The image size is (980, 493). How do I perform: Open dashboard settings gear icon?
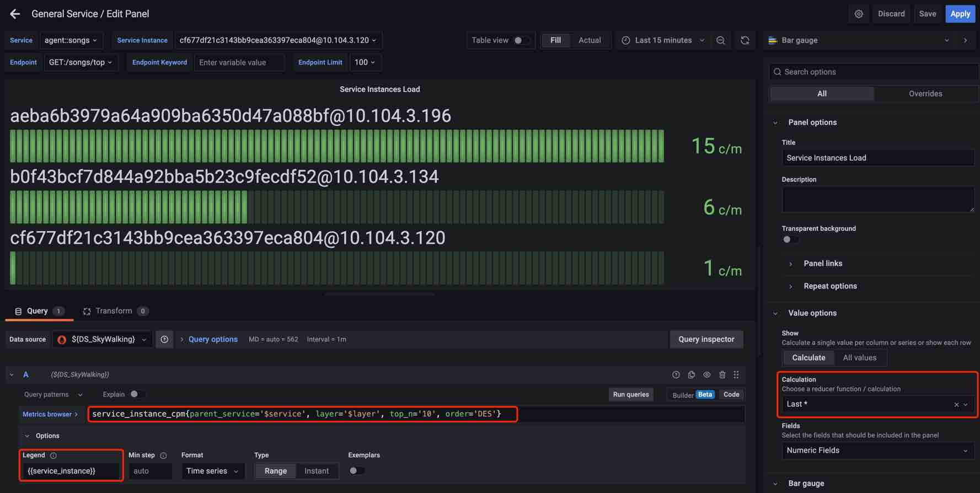(x=859, y=14)
